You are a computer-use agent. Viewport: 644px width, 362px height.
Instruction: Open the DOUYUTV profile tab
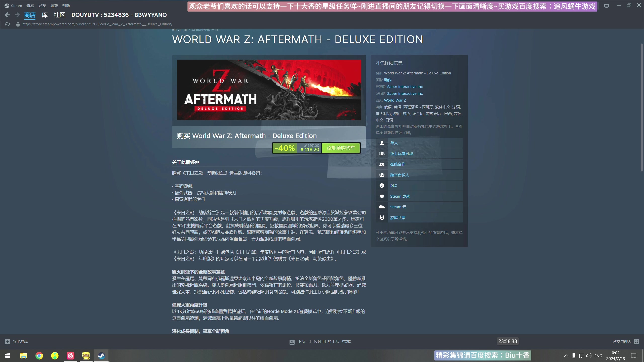[119, 15]
